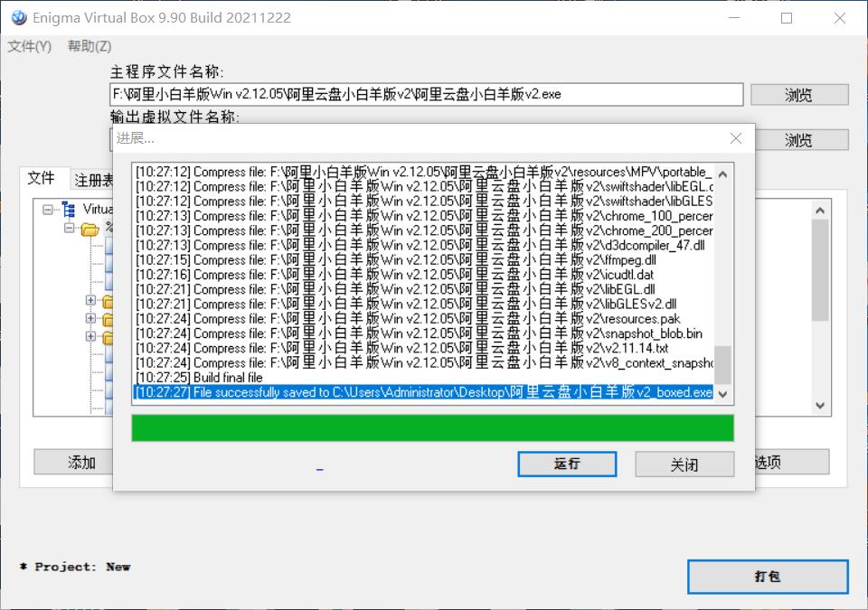Viewport: 868px width, 610px height.
Task: Click the second subfolder icon in the file tree
Action: click(x=108, y=319)
